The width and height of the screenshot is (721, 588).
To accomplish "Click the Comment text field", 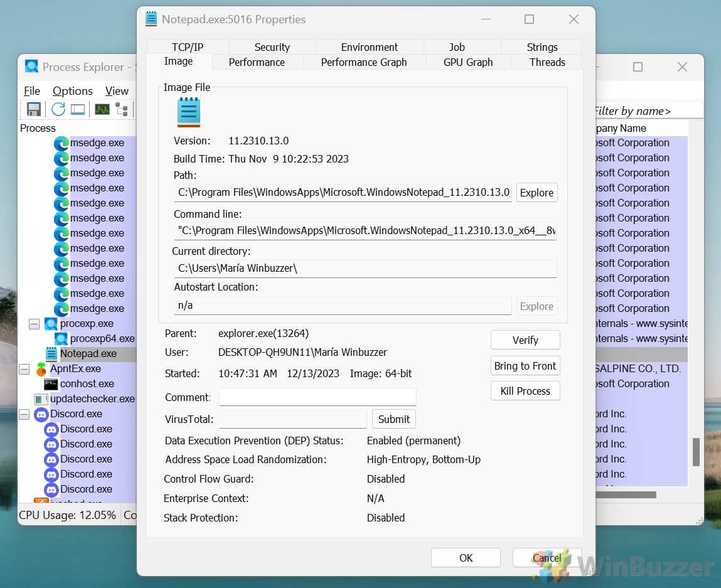I will [x=318, y=397].
